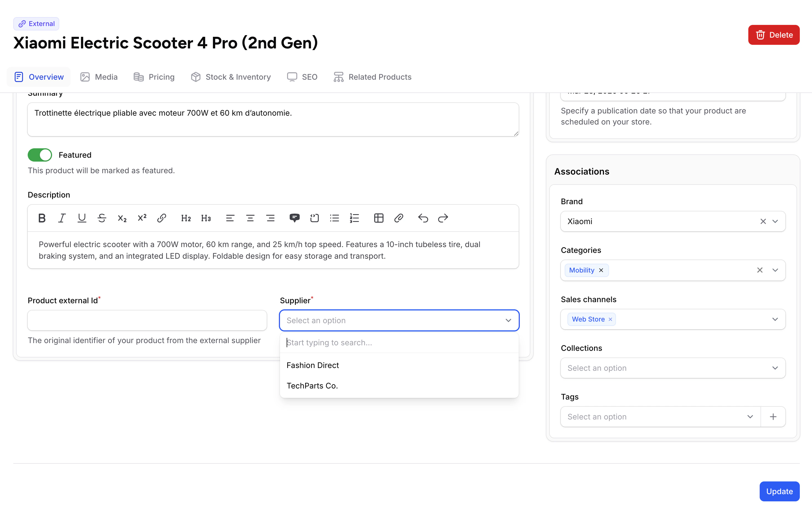Apply Heading 2 style in the editor
Screen dimensions: 812x508
click(186, 218)
